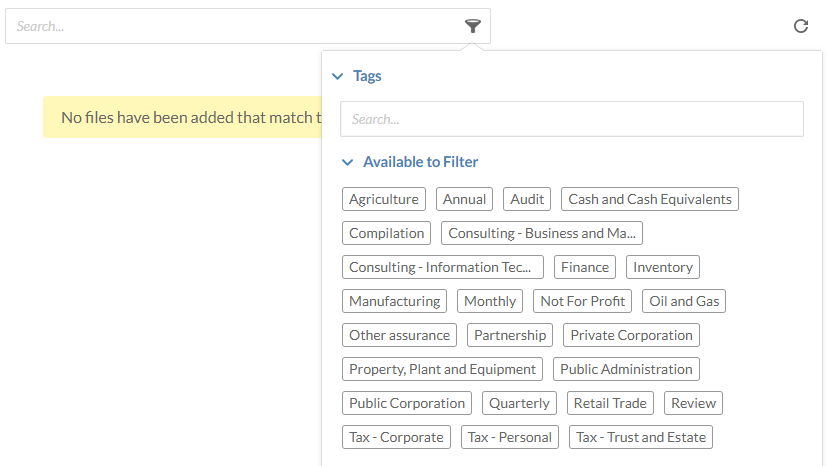Toggle the Cash and Cash Equivalents tag
Screen dimensions: 828x466
click(650, 199)
